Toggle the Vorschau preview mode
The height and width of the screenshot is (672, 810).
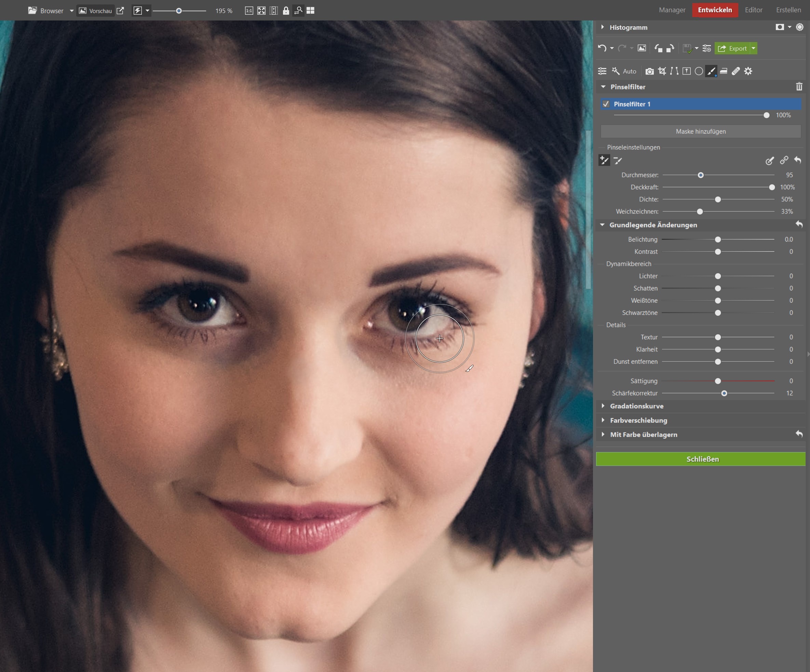tap(96, 10)
